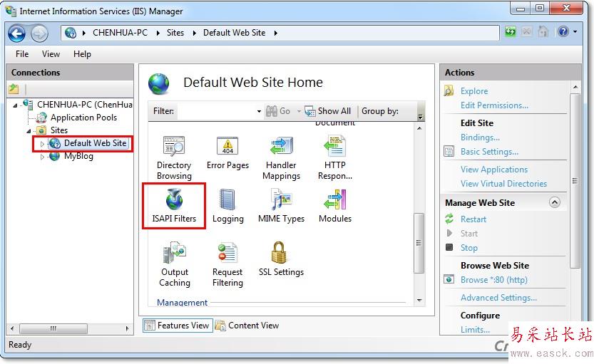
Task: Click the Filter text input field
Action: coord(216,111)
